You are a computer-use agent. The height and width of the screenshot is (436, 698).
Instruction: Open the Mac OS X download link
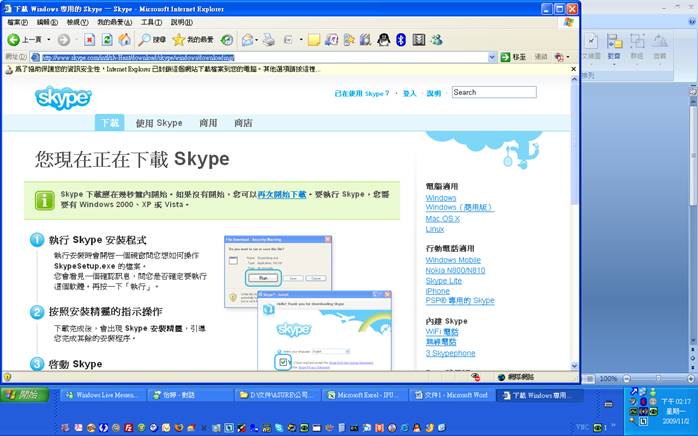443,218
